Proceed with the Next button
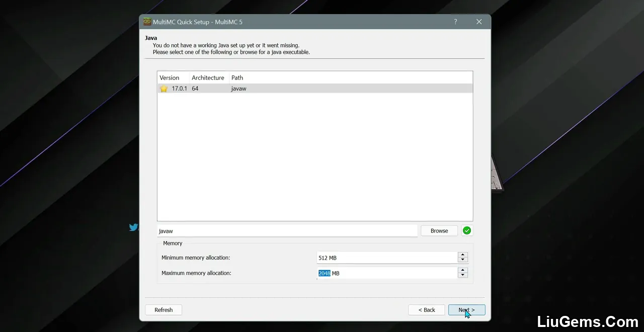Screen dimensions: 644x332 (467, 310)
